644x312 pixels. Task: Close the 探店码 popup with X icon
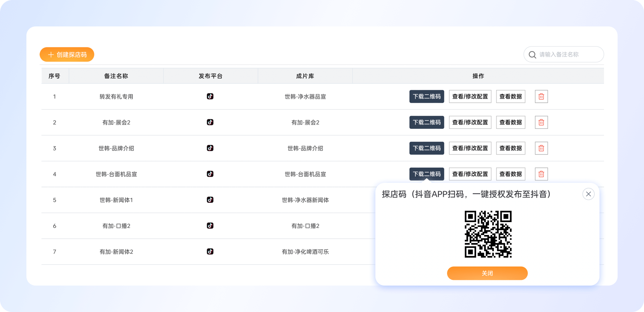click(589, 194)
